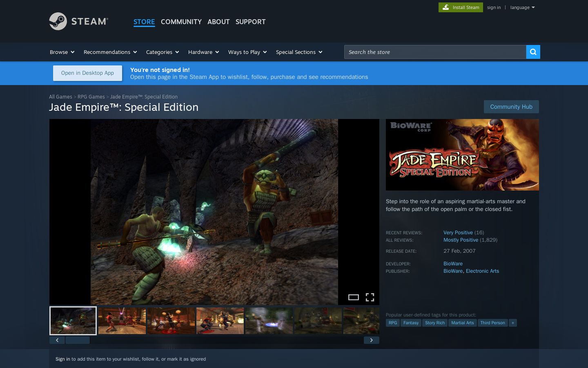Open Ways to Play dropdown
The width and height of the screenshot is (588, 368).
247,52
